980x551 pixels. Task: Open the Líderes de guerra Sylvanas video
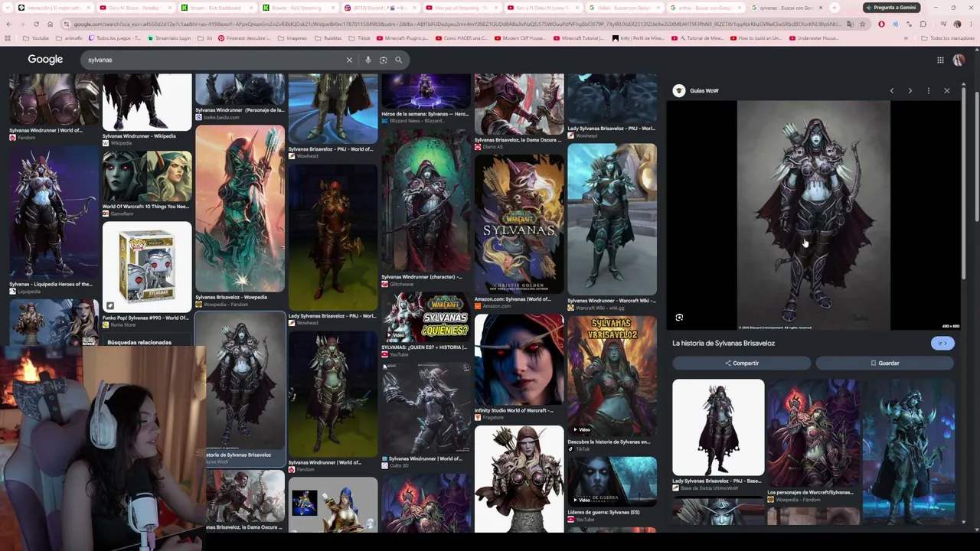[612, 481]
